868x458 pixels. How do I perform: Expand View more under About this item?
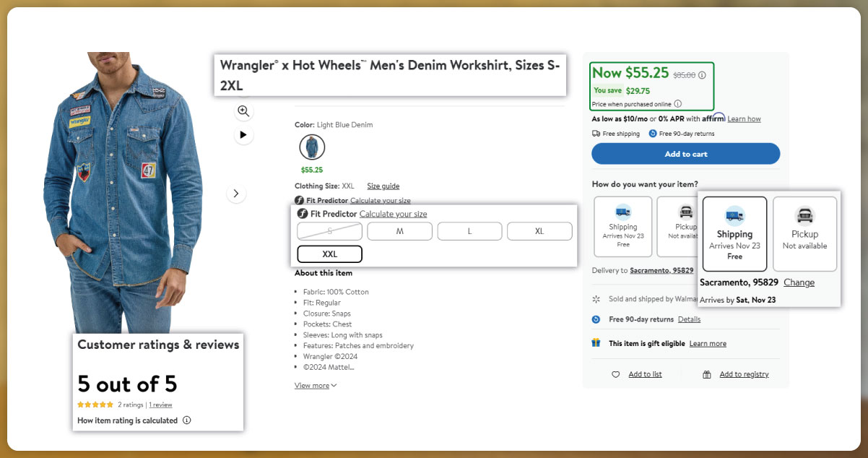coord(316,386)
